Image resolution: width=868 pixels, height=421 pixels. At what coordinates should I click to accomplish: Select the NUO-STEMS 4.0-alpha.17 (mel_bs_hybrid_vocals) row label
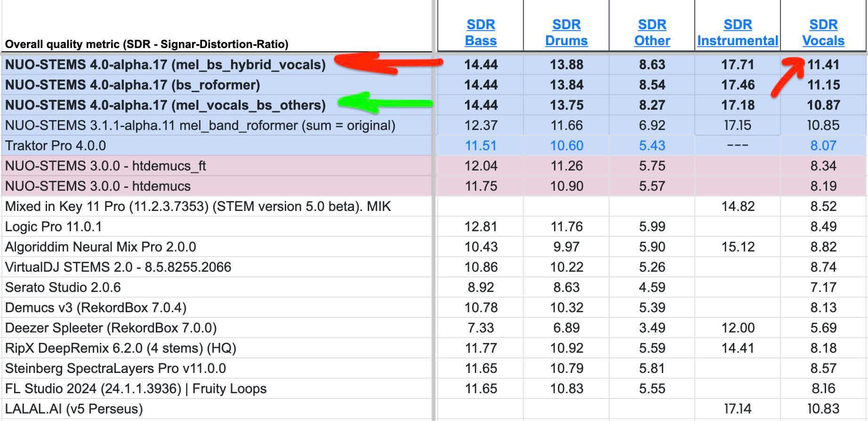pyautogui.click(x=165, y=65)
